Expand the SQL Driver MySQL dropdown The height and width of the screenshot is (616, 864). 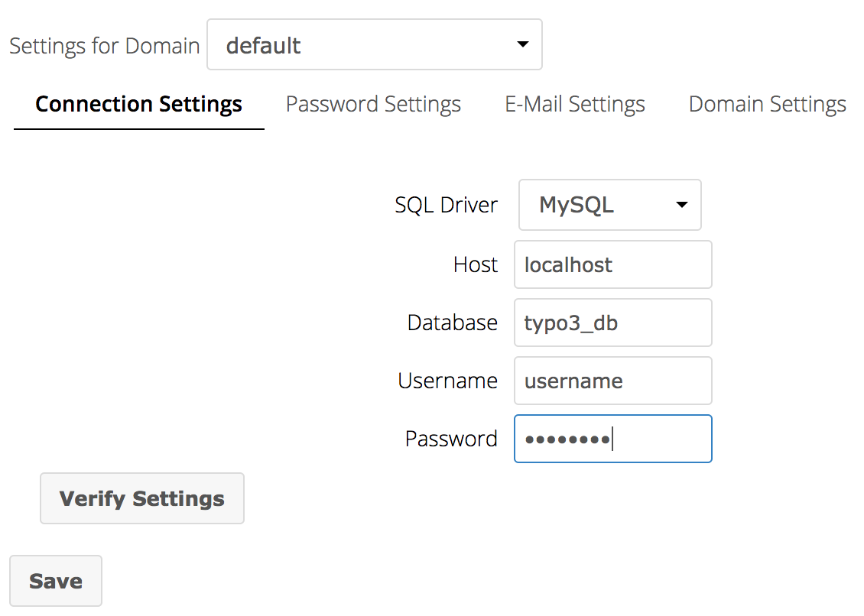(609, 205)
